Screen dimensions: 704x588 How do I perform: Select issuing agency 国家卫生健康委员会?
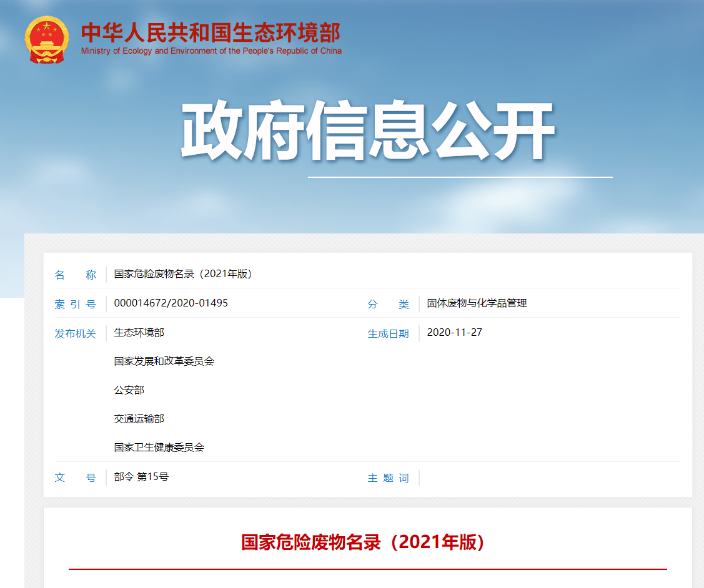(159, 447)
